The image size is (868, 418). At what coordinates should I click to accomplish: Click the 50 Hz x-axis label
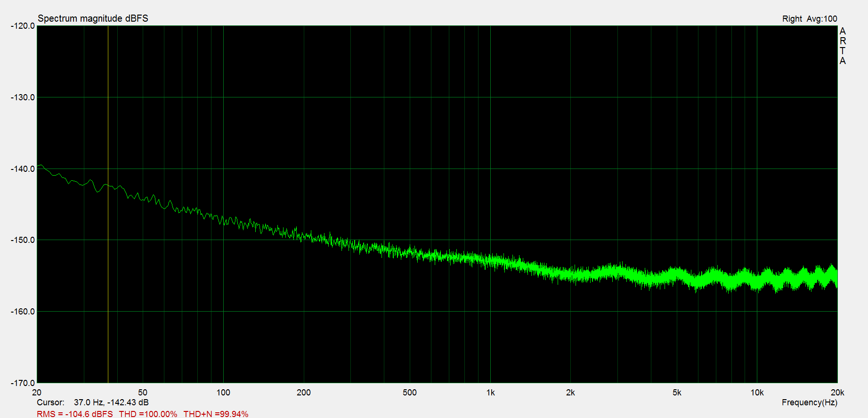[x=143, y=393]
